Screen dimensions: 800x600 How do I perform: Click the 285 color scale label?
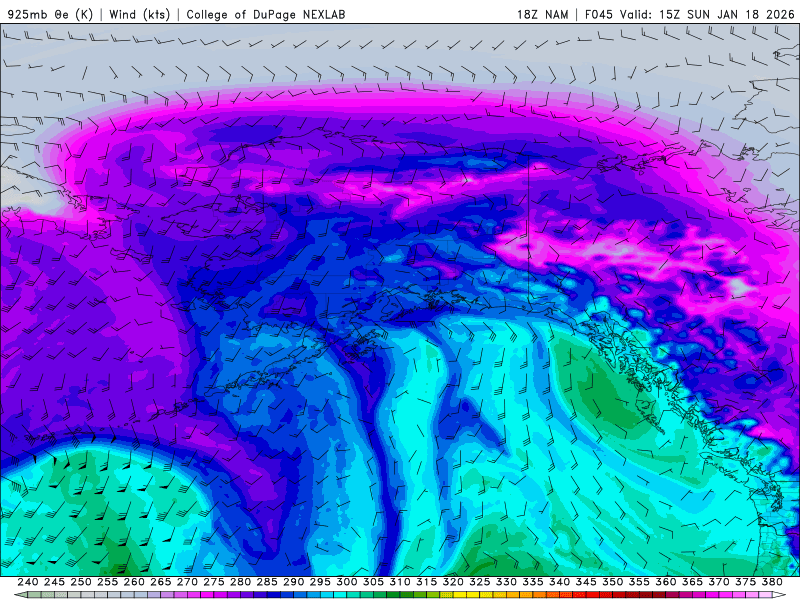[267, 582]
